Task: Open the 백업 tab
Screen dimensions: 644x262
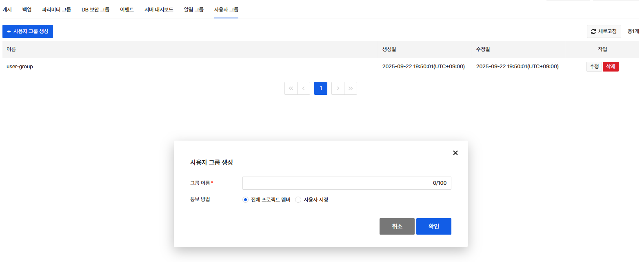Action: tap(27, 9)
